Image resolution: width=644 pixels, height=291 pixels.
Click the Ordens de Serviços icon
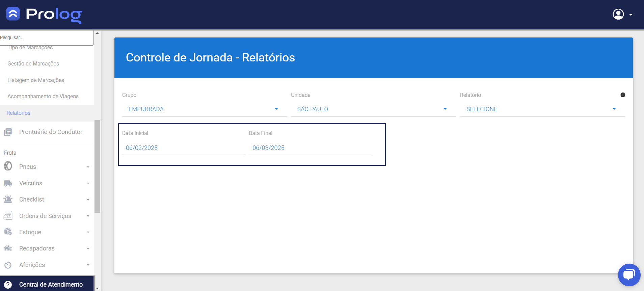pyautogui.click(x=8, y=215)
